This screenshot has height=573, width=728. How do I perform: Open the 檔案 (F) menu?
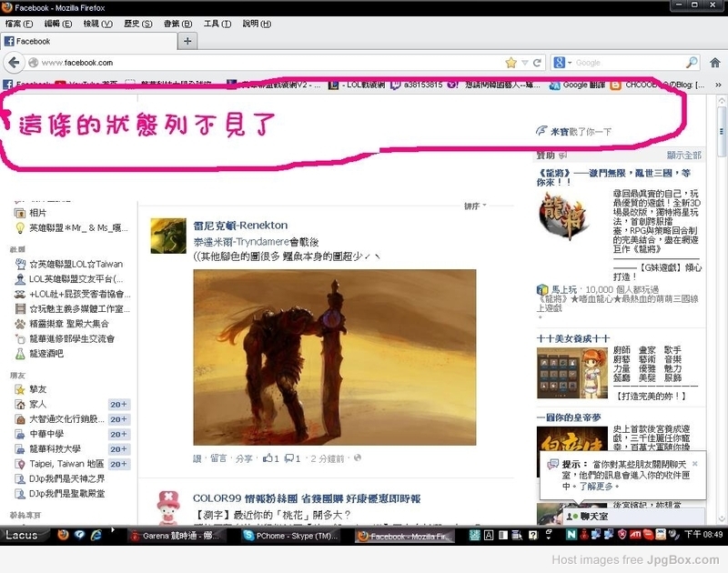point(20,24)
